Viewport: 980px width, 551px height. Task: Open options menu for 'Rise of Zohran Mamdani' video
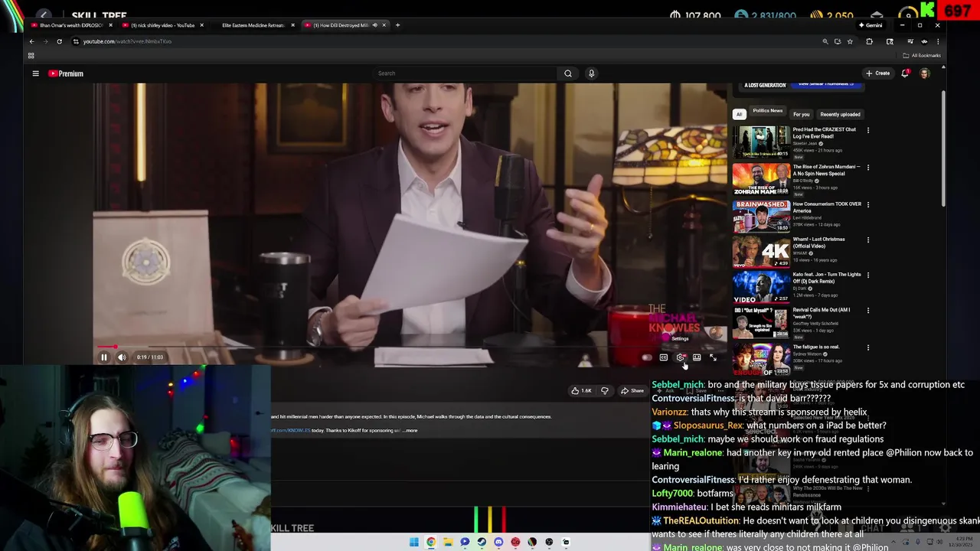click(x=868, y=167)
